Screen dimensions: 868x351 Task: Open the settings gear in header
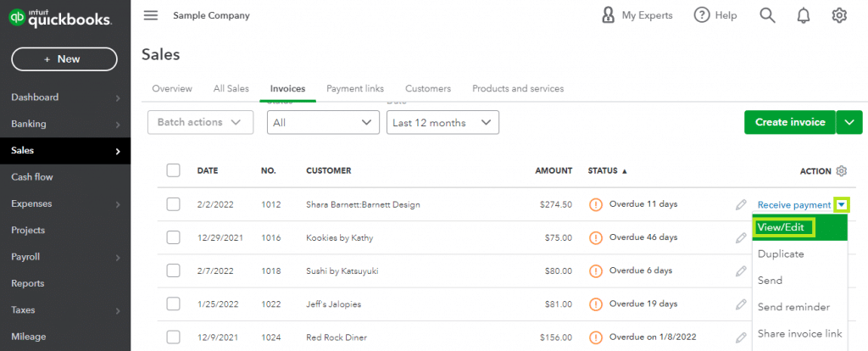839,15
